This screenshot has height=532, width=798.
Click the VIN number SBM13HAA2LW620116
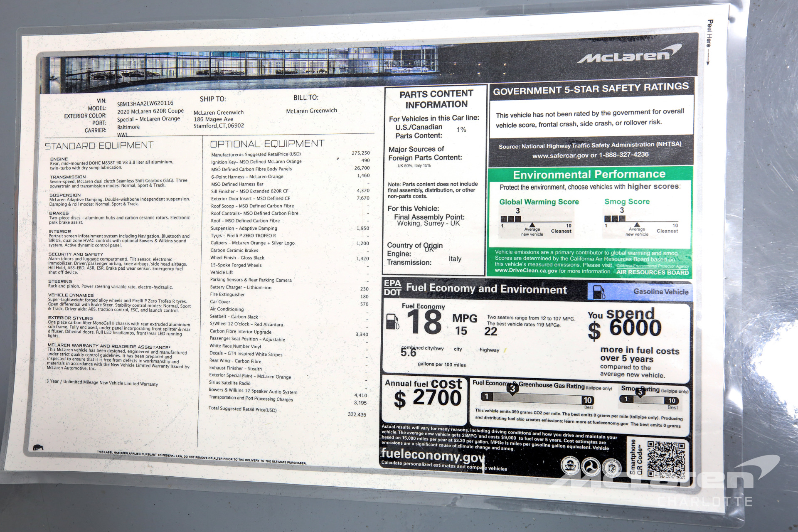pos(145,103)
